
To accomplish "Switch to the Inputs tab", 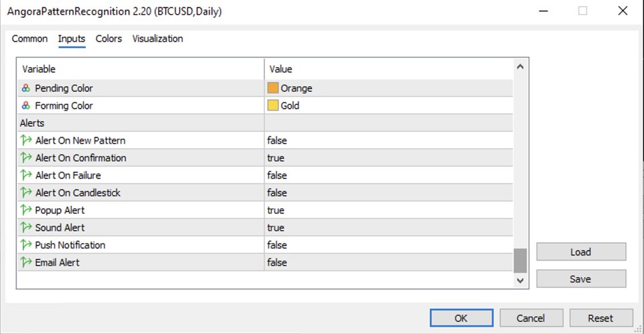I will 72,39.
